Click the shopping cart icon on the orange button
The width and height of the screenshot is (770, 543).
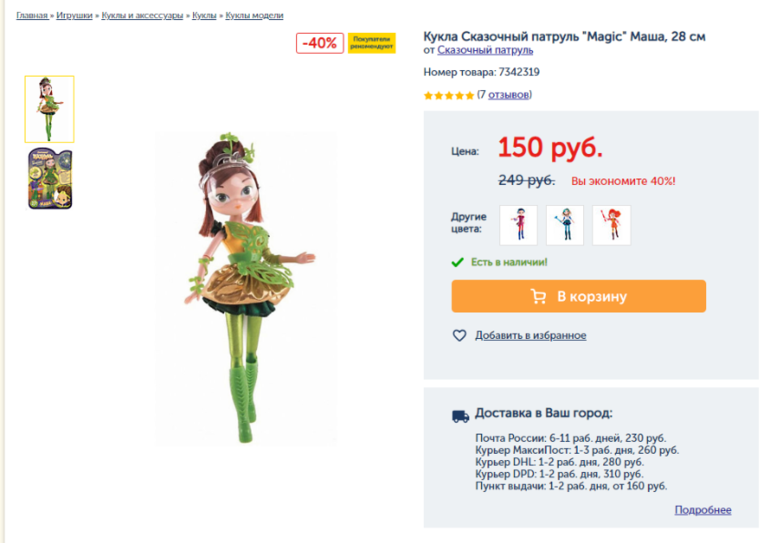(539, 297)
